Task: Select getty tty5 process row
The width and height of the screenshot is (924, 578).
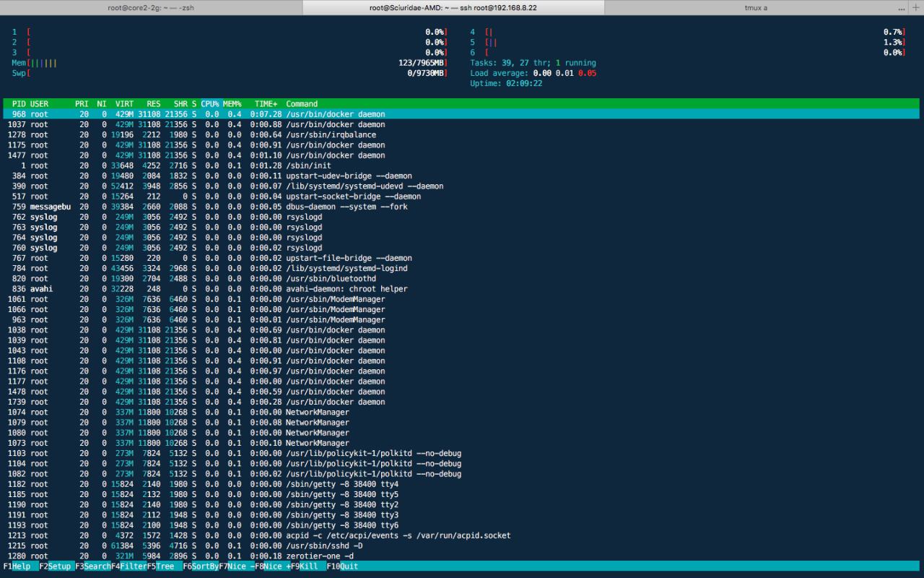Action: coord(462,495)
